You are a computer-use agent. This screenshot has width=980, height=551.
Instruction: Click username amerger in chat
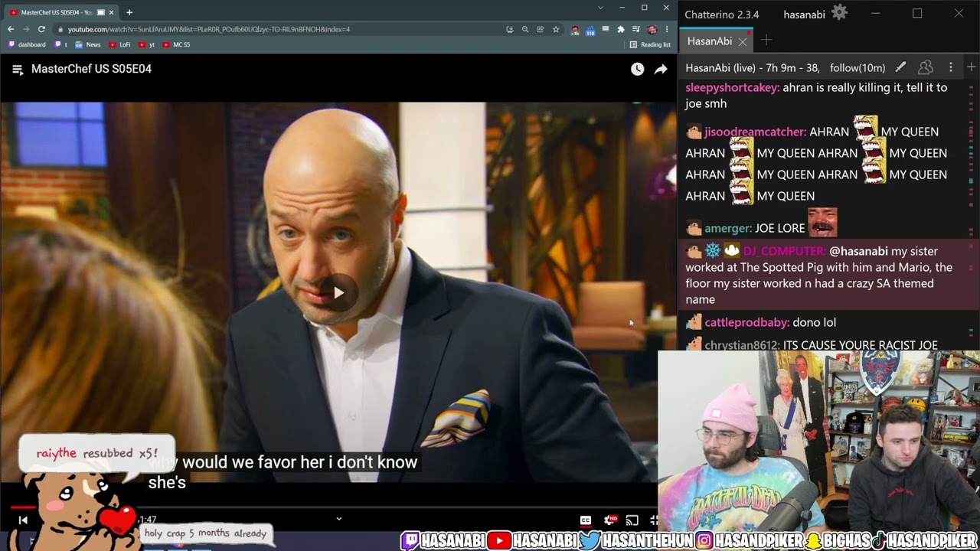(727, 228)
